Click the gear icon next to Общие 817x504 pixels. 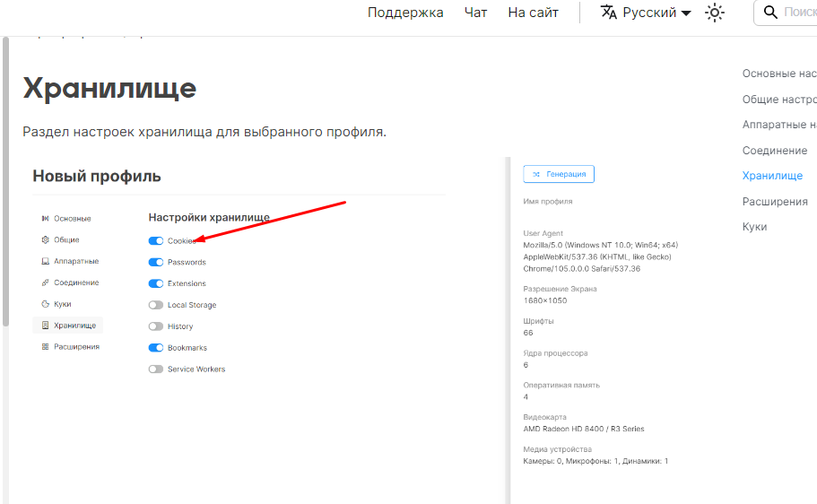point(46,239)
